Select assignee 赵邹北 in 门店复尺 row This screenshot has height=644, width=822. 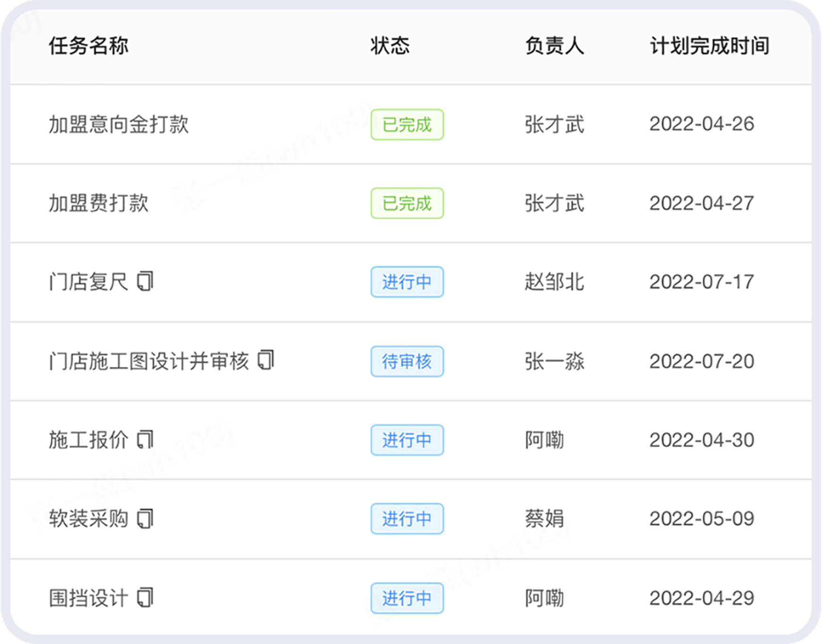tap(555, 282)
